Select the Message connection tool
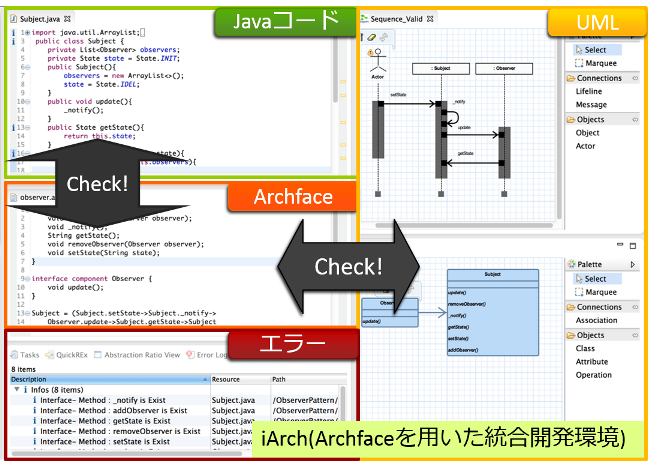This screenshot has width=650, height=467. click(591, 104)
